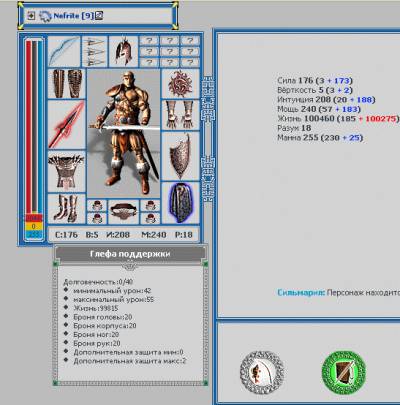This screenshot has width=400, height=405.
Task: Click the arrow icon before Nefrite
Action: coord(31,16)
